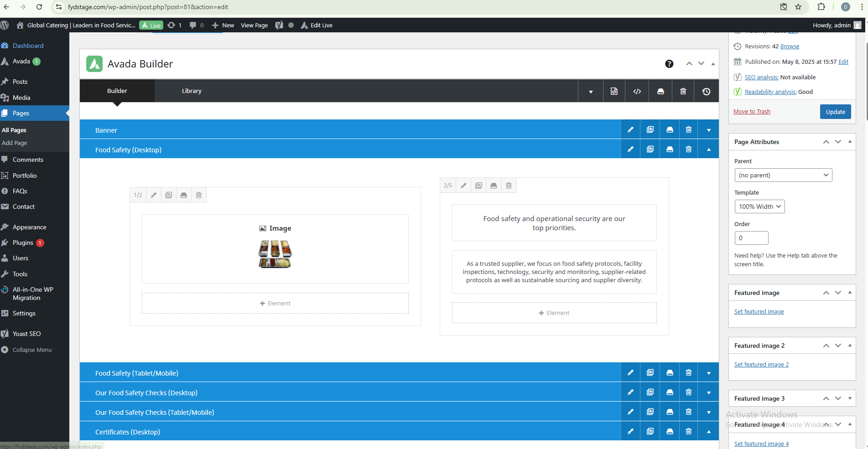Toggle the Featured image panel open or closed
The height and width of the screenshot is (449, 868).
[x=850, y=293]
